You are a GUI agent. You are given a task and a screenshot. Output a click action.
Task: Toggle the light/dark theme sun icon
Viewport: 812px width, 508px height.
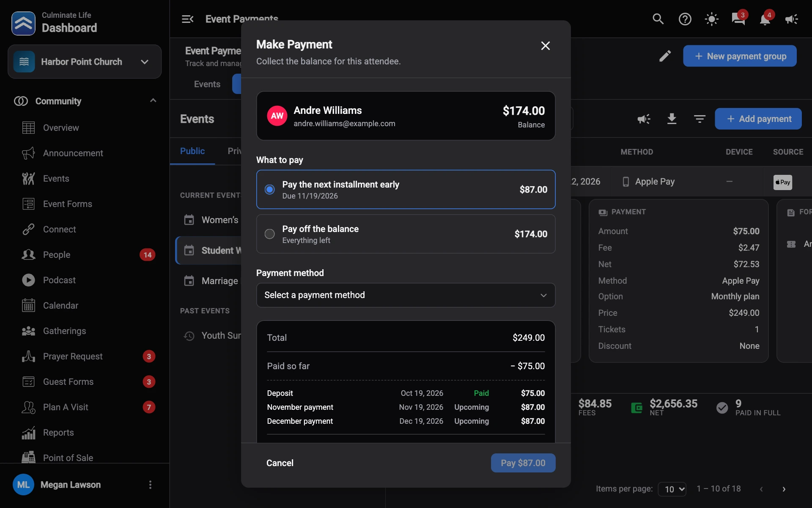click(x=711, y=19)
